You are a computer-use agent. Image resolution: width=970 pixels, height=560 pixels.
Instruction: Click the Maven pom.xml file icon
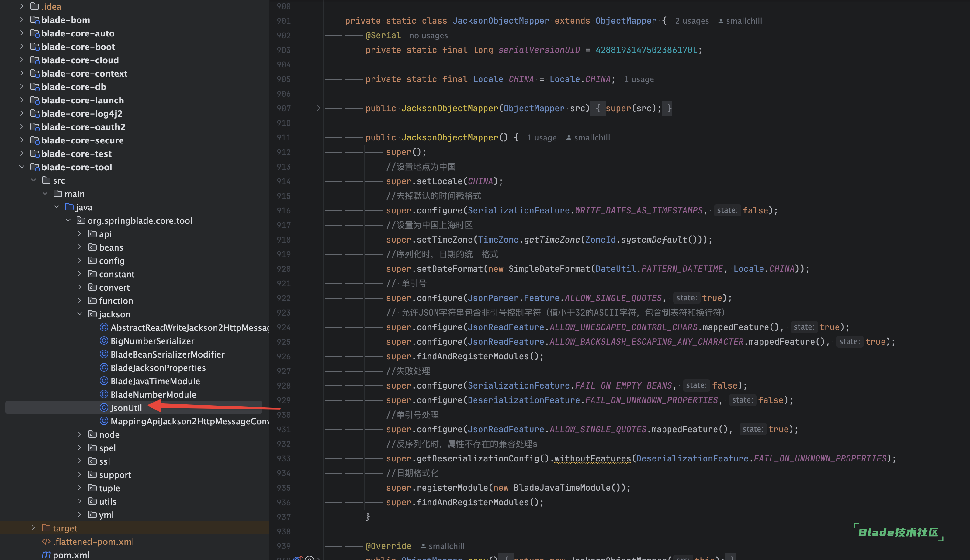pos(46,555)
